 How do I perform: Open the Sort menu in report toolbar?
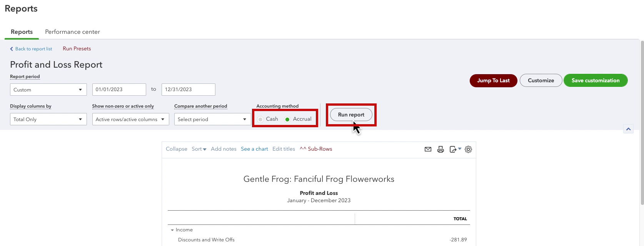click(x=199, y=149)
